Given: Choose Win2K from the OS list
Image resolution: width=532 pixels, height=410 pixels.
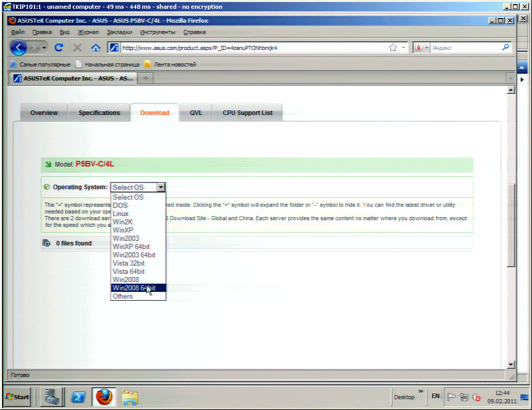Looking at the screenshot, I should coord(138,222).
